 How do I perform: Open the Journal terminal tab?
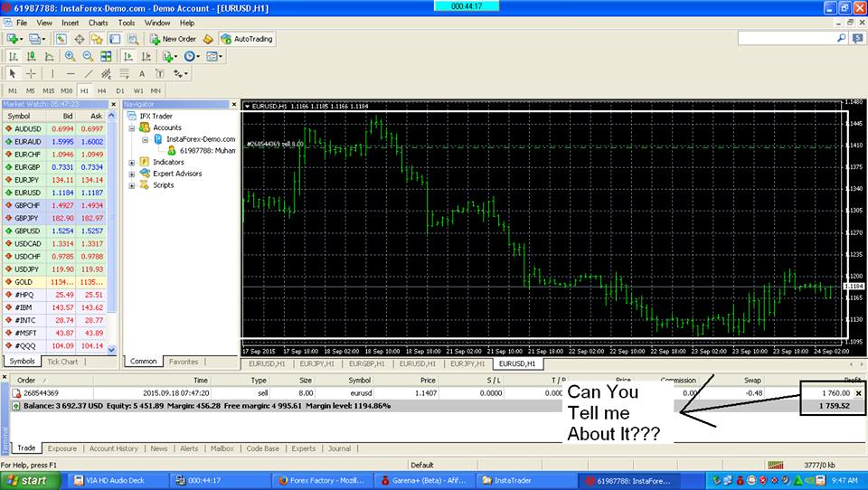tap(339, 448)
